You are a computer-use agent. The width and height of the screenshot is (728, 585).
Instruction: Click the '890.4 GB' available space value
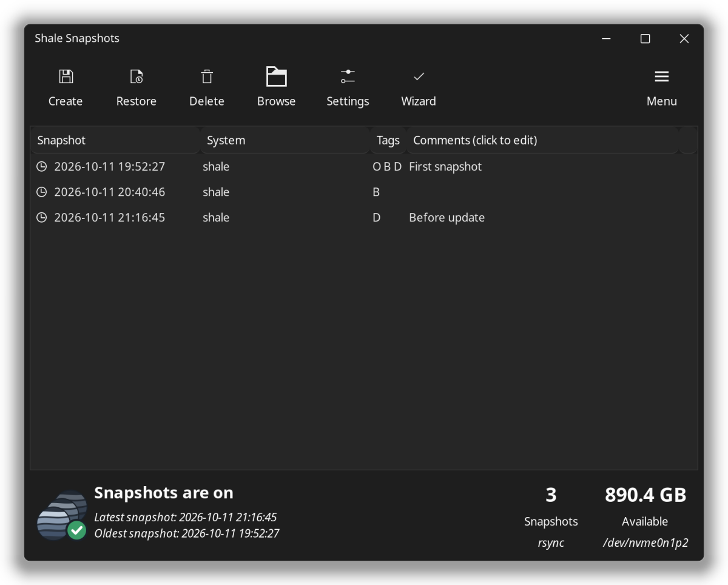(645, 495)
